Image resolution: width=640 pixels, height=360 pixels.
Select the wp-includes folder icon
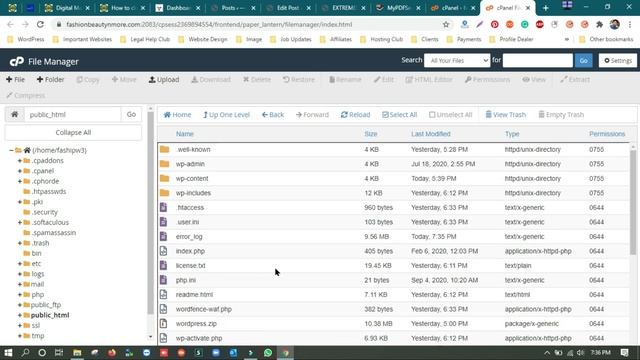pyautogui.click(x=164, y=193)
